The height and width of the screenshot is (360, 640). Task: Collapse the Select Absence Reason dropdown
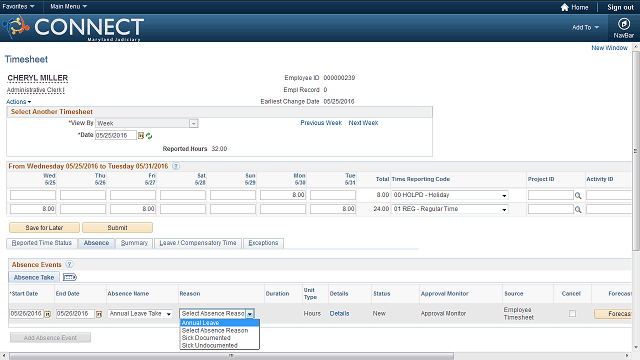pos(250,313)
